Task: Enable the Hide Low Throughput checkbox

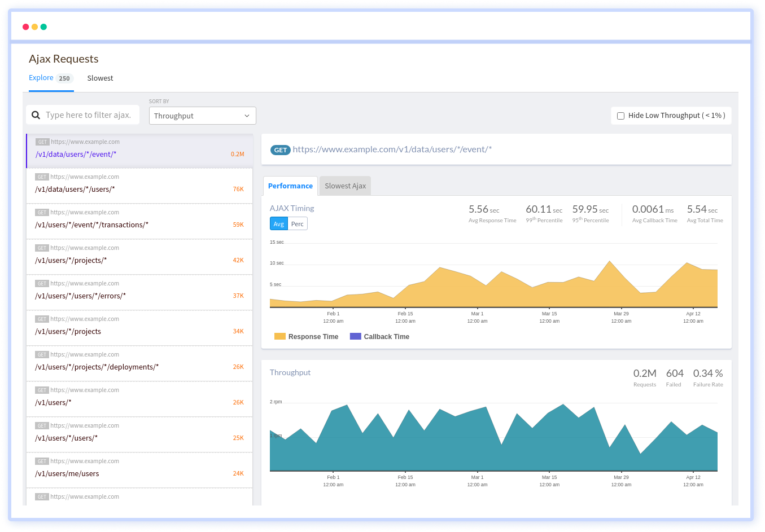Action: (620, 115)
